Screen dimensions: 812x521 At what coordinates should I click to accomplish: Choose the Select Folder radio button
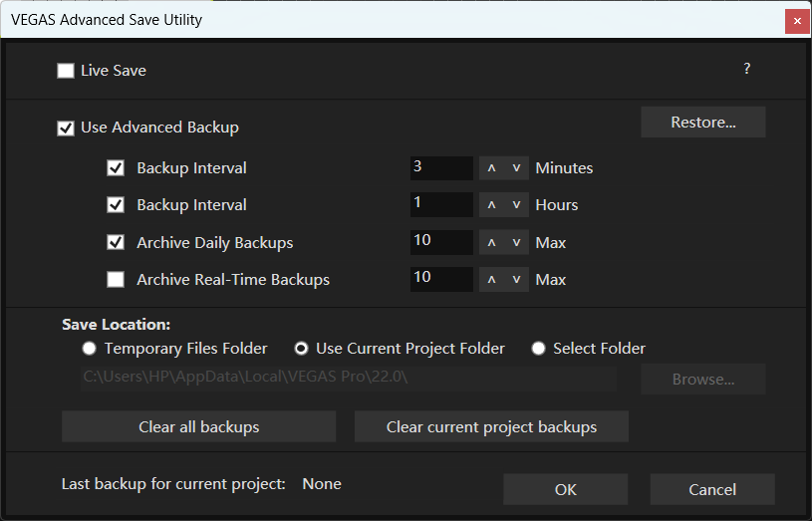tap(539, 349)
